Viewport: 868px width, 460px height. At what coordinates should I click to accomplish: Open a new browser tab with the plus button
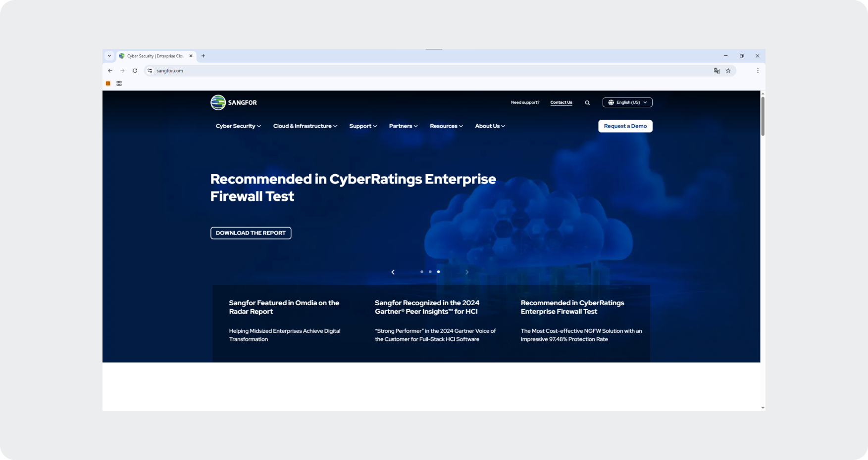coord(203,56)
